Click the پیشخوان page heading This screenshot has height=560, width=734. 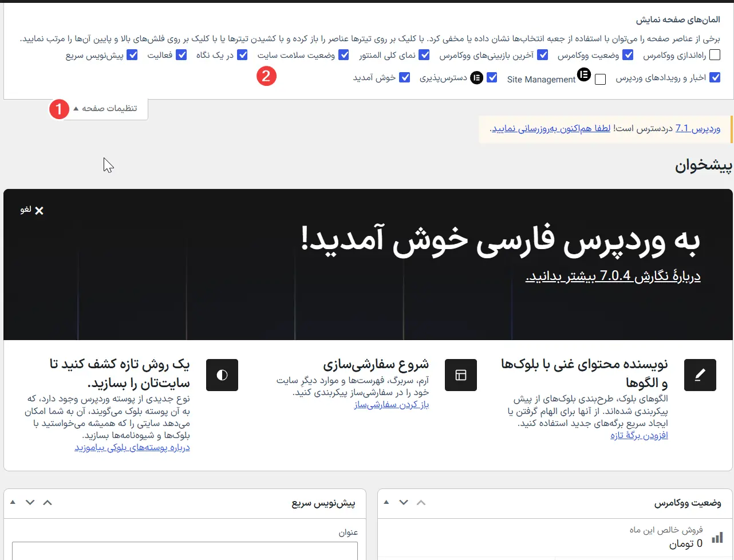tap(703, 165)
